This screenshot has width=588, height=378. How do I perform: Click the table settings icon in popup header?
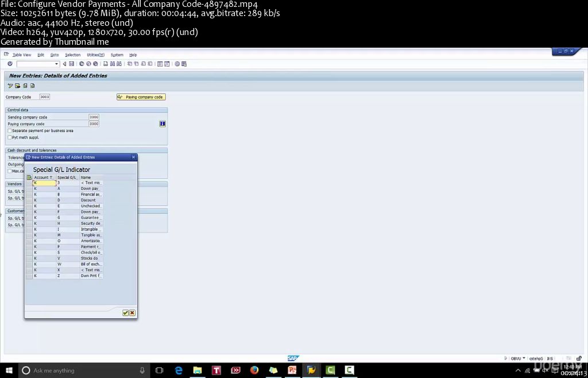29,178
